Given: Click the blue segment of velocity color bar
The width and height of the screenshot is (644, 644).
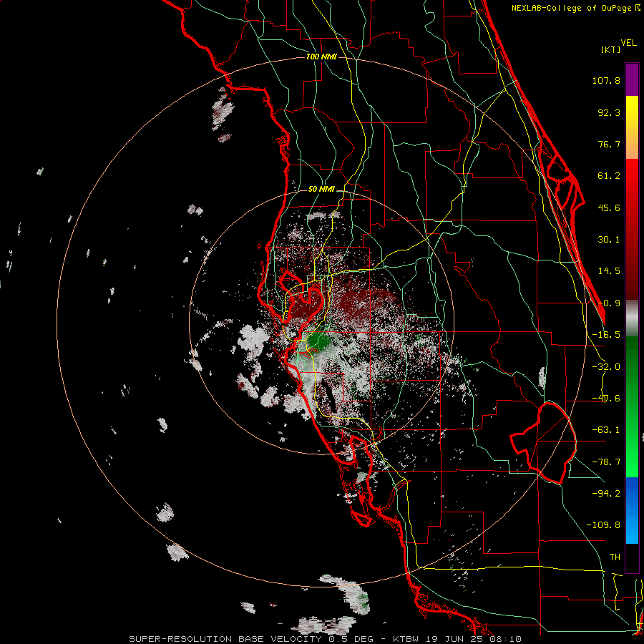Looking at the screenshot, I should coord(632,510).
